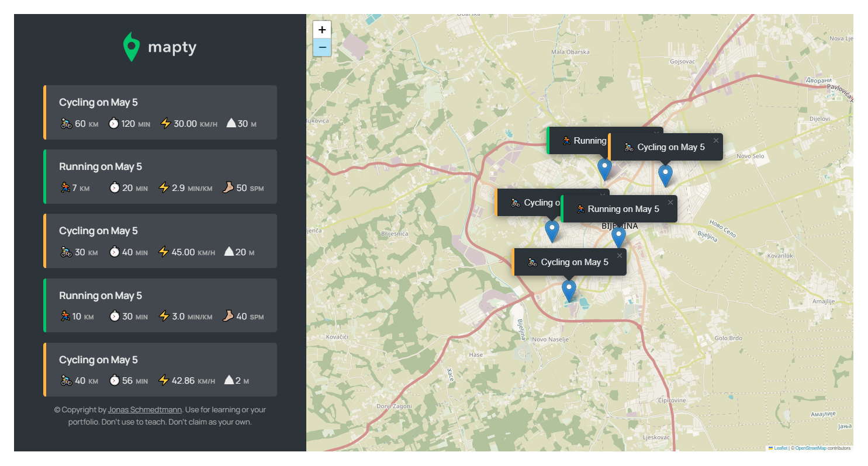Click the stopwatch icon beside 20 min
Viewport: 868px width, 466px height.
[114, 188]
